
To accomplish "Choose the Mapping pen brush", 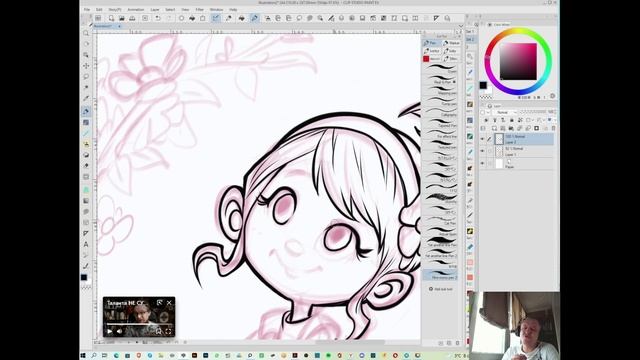I will click(x=441, y=91).
